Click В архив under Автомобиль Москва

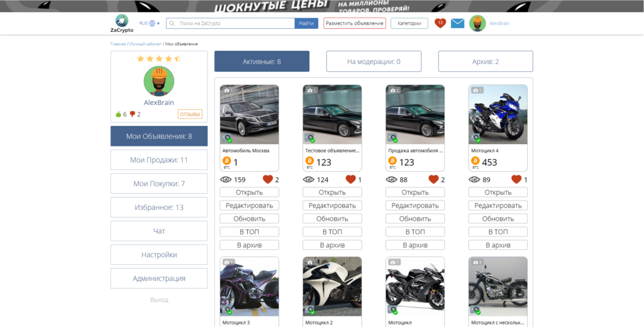(x=249, y=245)
